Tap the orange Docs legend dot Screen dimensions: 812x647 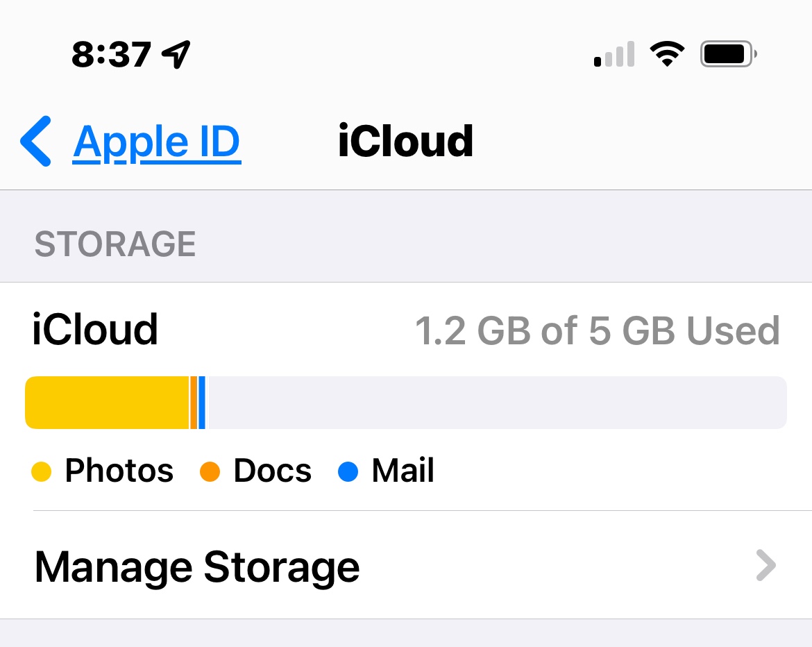pyautogui.click(x=210, y=472)
